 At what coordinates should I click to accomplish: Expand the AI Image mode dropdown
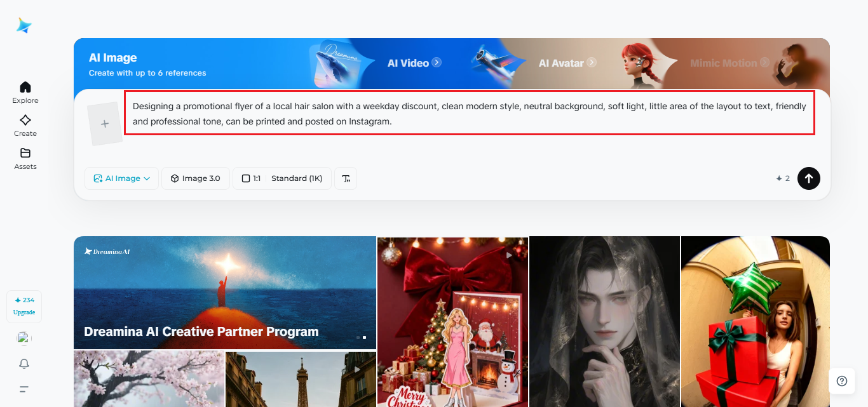122,178
